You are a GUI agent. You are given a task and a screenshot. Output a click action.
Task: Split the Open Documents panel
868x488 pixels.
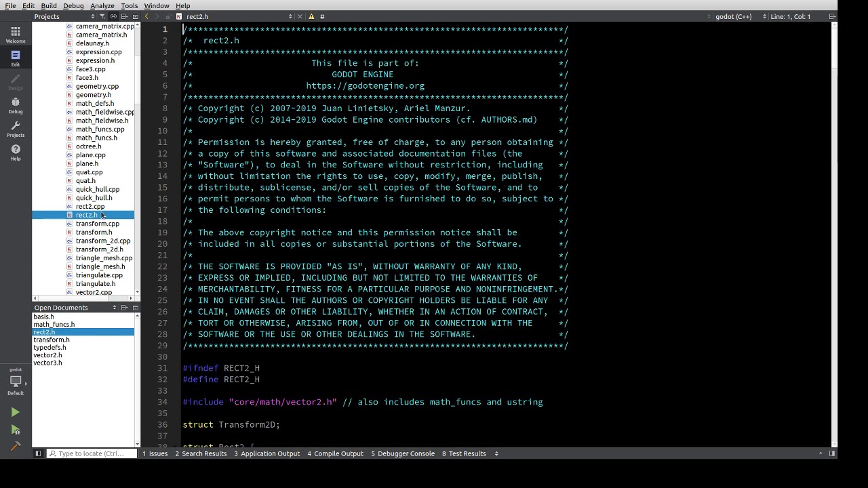[x=124, y=308]
